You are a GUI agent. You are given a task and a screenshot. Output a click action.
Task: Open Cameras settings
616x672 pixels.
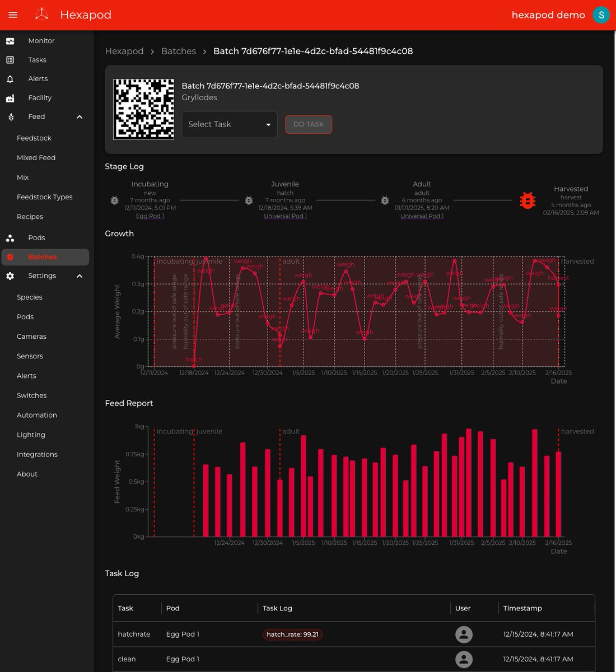[31, 337]
